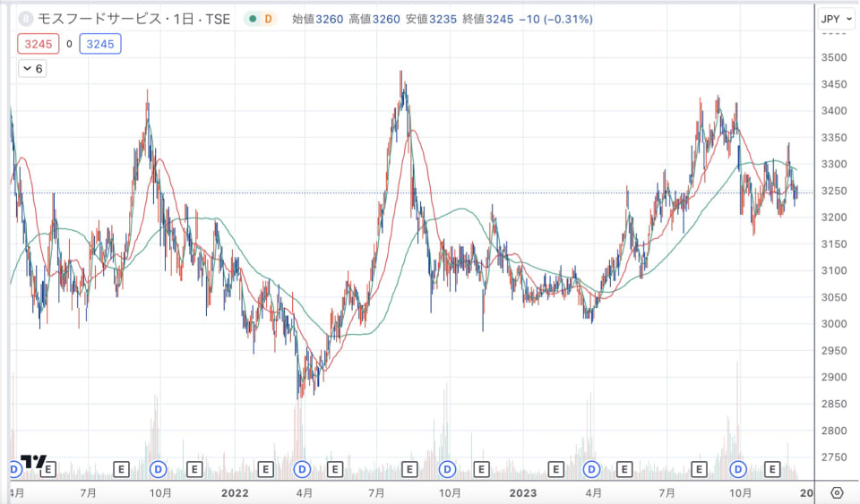Collapse the indicator legend showing 6

32,69
